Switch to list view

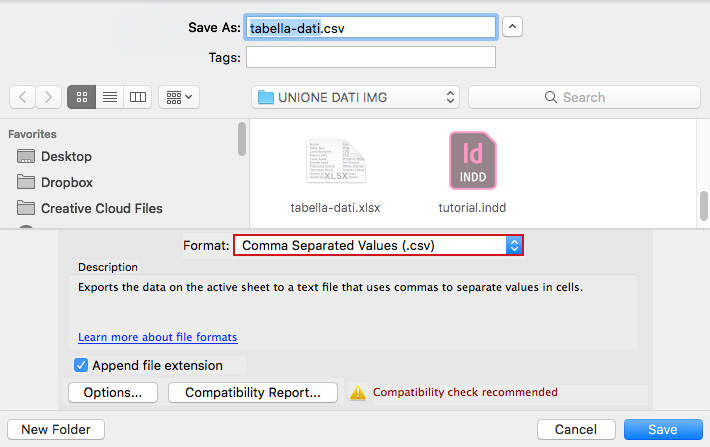click(110, 97)
